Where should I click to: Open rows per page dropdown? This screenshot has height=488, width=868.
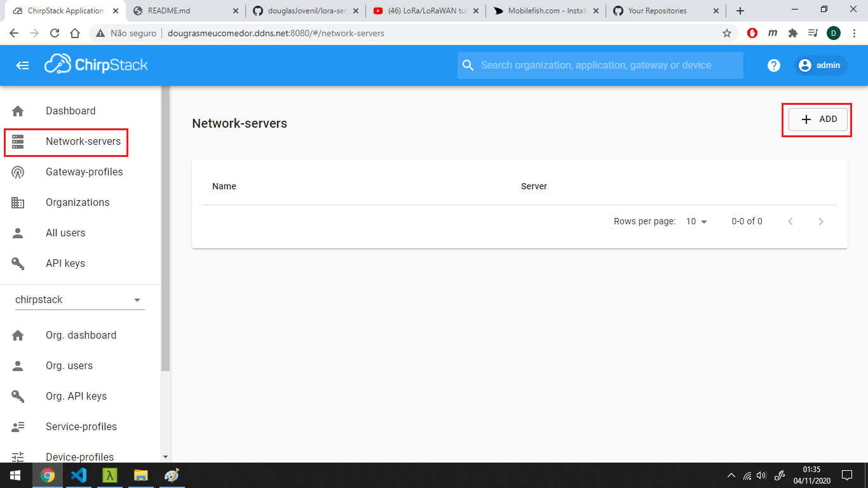point(696,221)
